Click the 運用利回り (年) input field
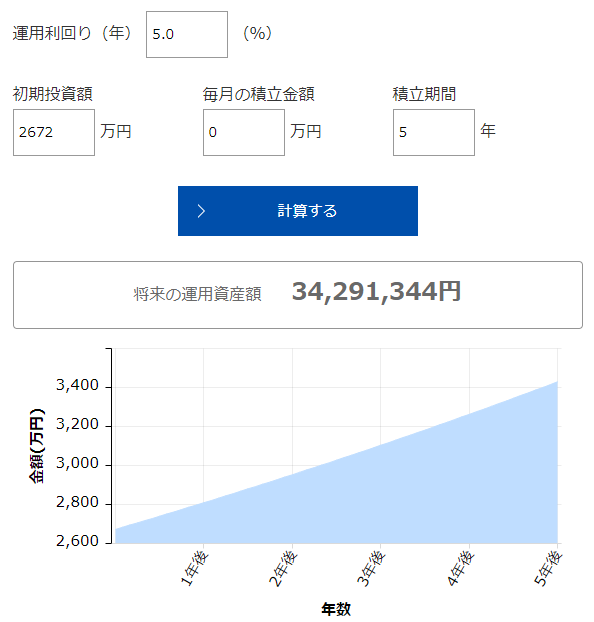The image size is (594, 622). (187, 35)
